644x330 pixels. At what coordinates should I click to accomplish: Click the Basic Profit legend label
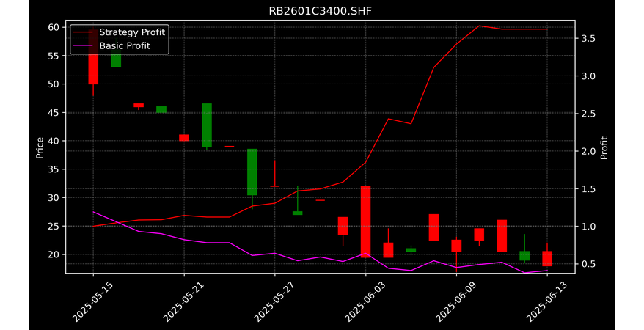(x=125, y=45)
